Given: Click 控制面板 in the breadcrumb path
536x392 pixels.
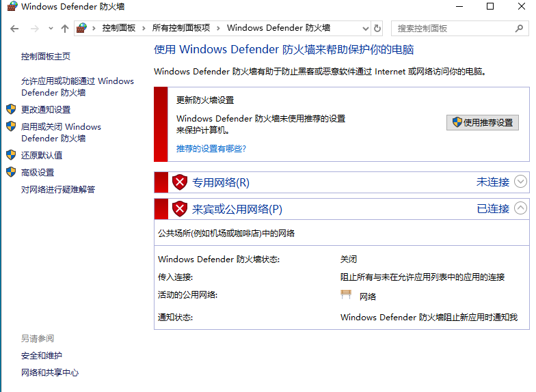Looking at the screenshot, I should tap(119, 28).
